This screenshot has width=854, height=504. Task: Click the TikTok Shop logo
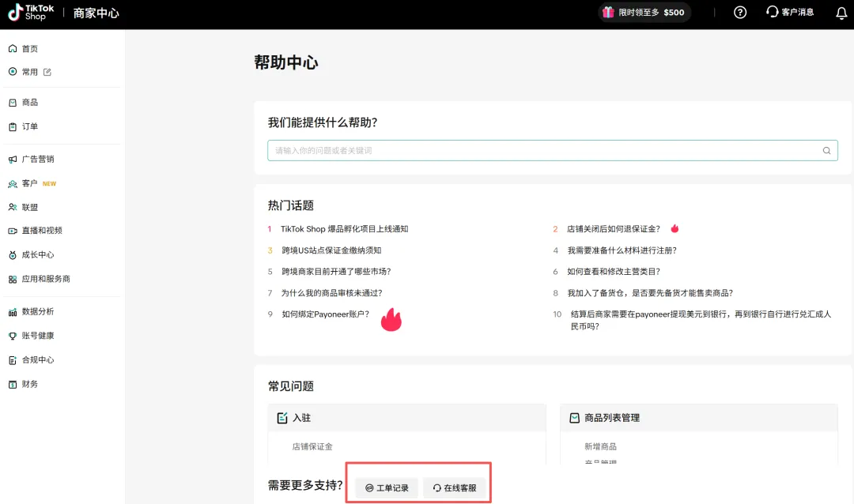click(x=32, y=13)
